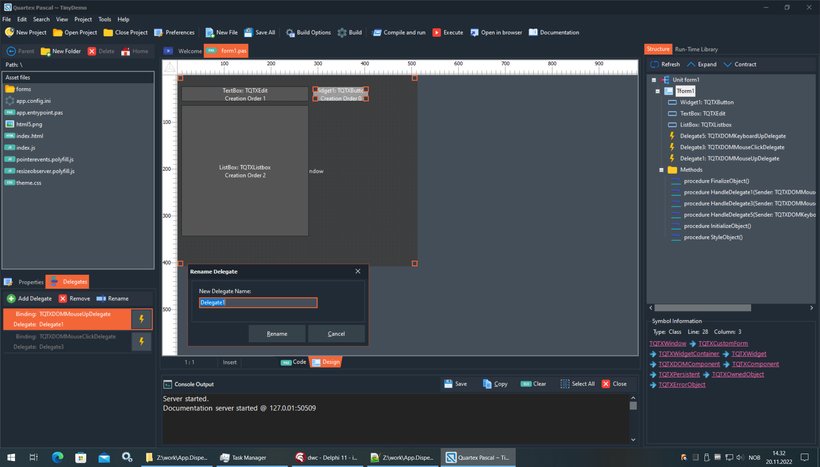Viewport: 820px width, 467px height.
Task: Click the Execute toolbar button
Action: [448, 32]
